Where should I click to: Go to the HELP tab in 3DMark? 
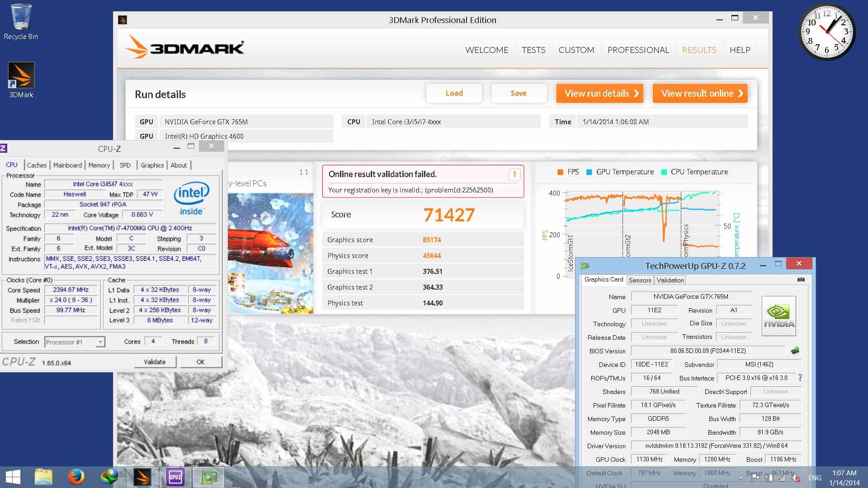740,50
